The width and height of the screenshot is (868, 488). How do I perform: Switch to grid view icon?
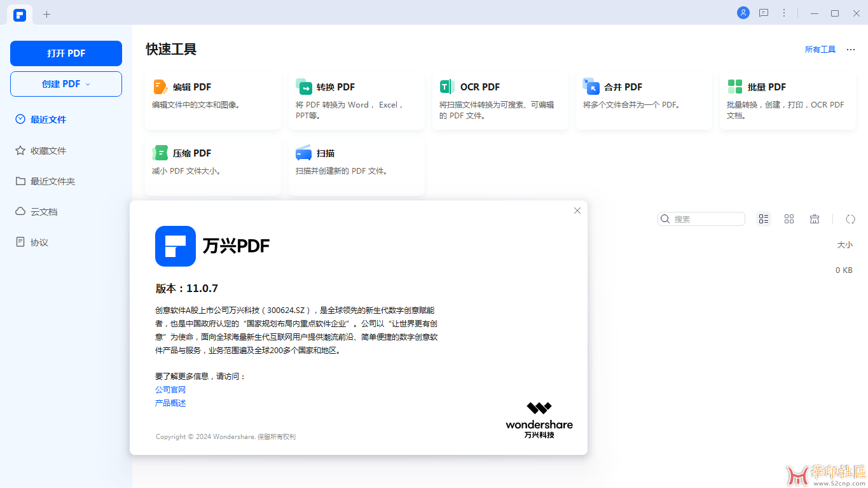coord(789,219)
